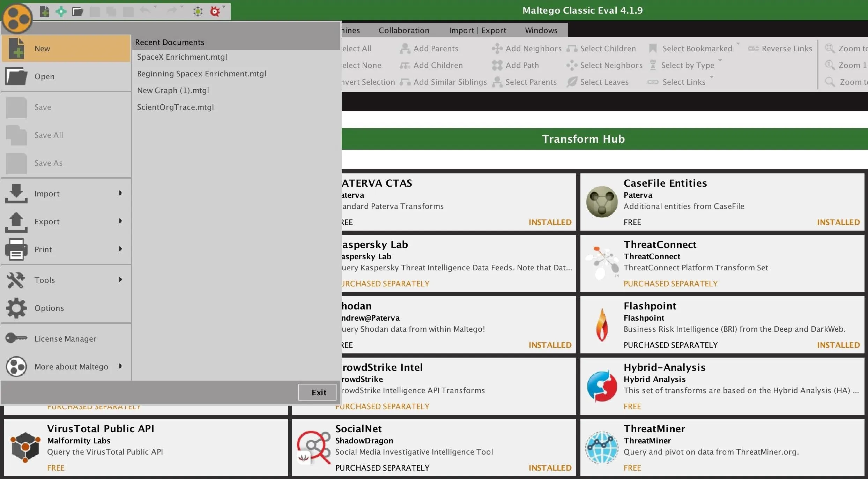Click FREE label on ThreatMiner card
This screenshot has height=479, width=868.
click(x=632, y=468)
